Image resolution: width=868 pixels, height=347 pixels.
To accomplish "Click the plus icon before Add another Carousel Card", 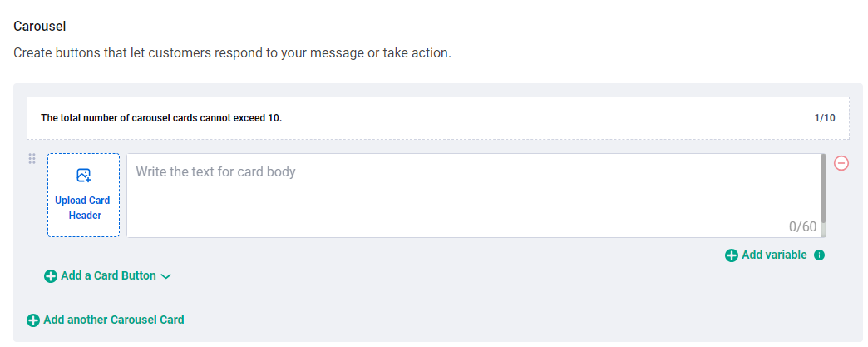I will 33,320.
